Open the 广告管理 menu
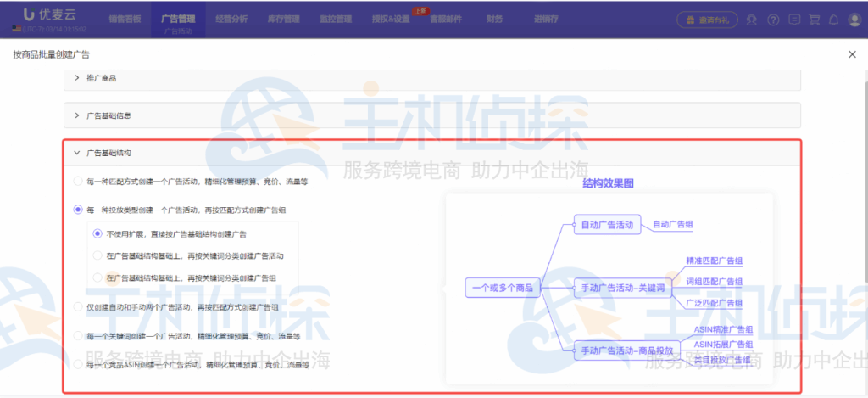This screenshot has width=868, height=398. click(178, 19)
